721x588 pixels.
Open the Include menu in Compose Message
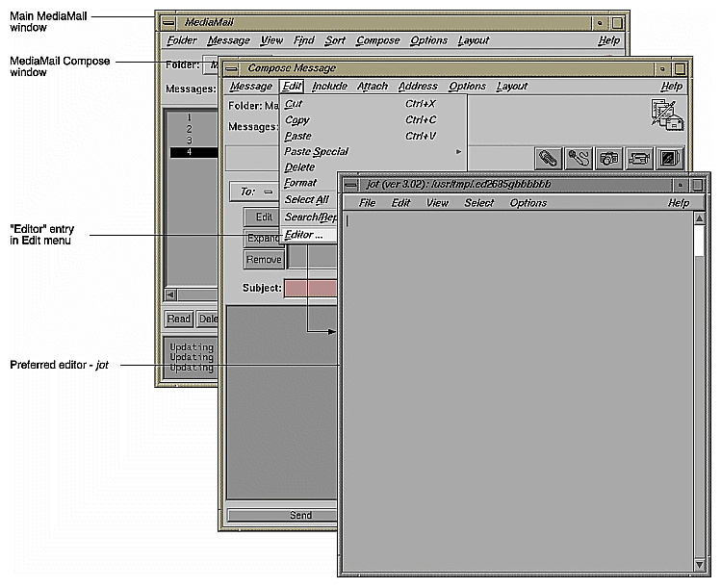(329, 86)
